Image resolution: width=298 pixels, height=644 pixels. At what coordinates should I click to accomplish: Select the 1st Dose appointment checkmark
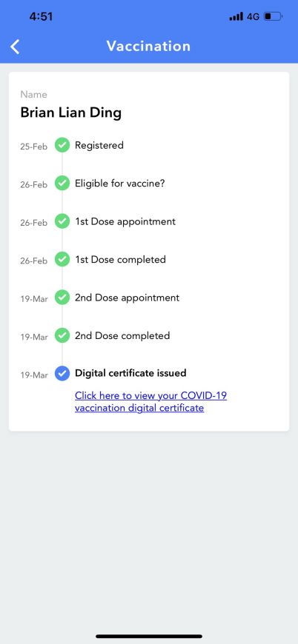tap(62, 222)
